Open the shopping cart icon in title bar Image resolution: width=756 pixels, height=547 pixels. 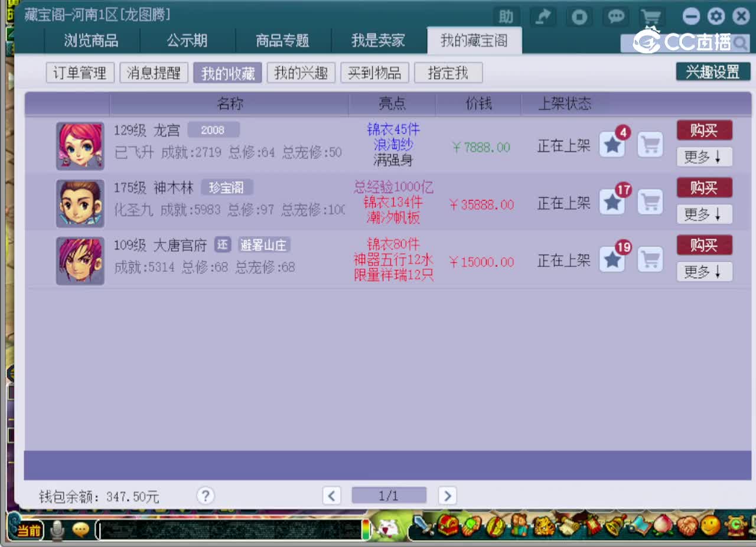(x=651, y=17)
